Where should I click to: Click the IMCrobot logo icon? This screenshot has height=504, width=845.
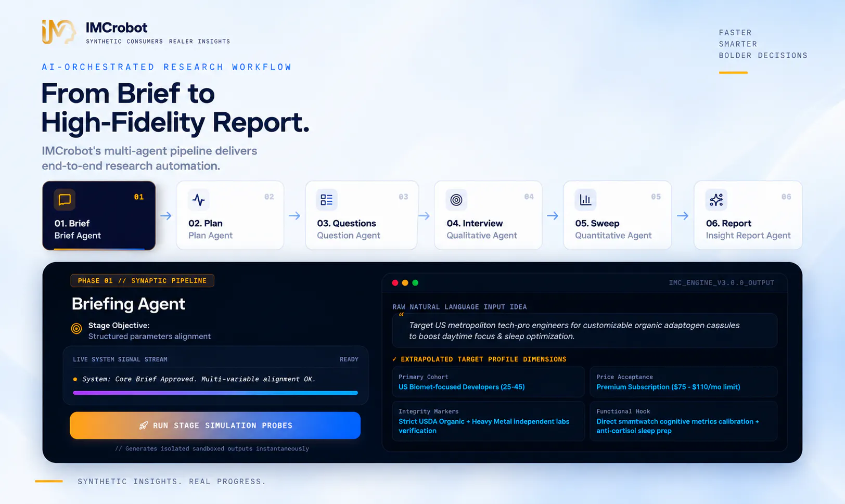[x=59, y=32]
